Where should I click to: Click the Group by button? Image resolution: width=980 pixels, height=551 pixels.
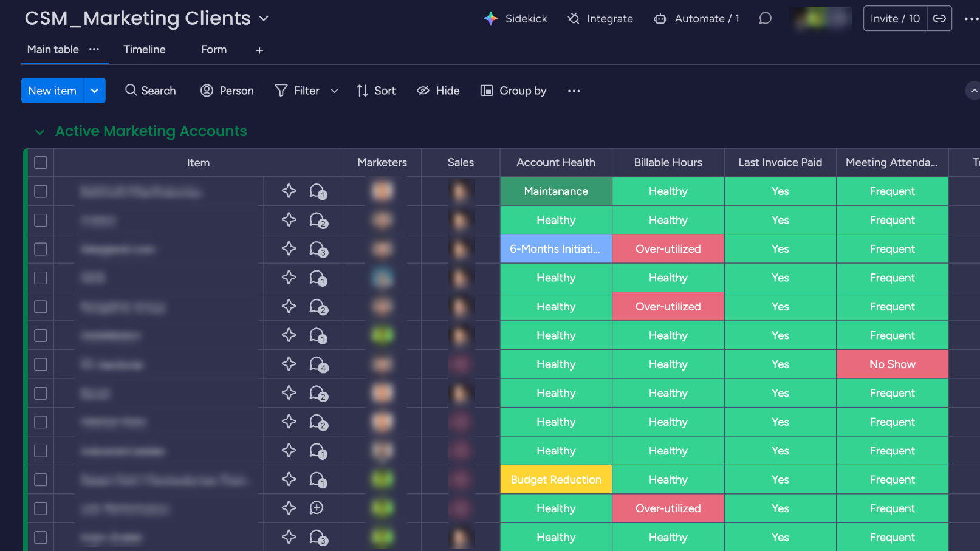point(513,91)
